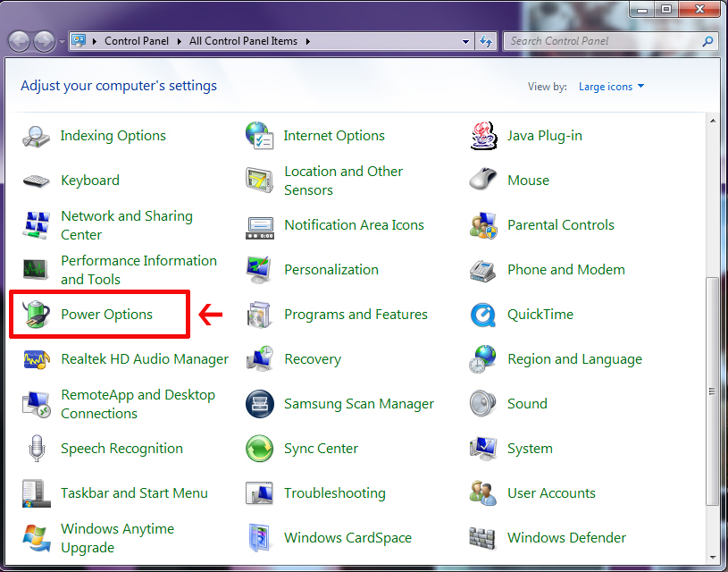The image size is (728, 572).
Task: Open the Parental Controls icon
Action: (483, 225)
